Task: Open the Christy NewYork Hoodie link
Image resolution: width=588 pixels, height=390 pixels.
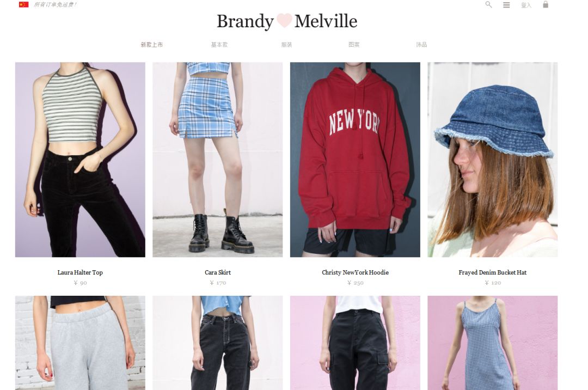Action: click(355, 273)
